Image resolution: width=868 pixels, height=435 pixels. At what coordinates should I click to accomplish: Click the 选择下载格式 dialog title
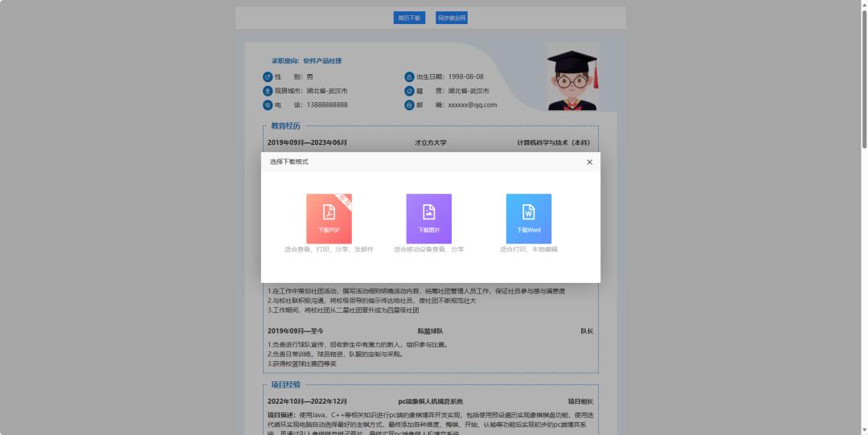289,162
